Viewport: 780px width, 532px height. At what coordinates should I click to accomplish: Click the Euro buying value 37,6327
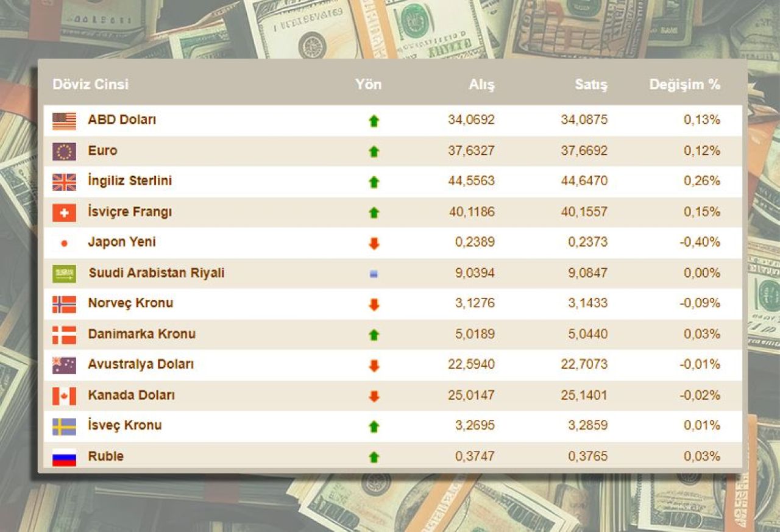point(471,151)
